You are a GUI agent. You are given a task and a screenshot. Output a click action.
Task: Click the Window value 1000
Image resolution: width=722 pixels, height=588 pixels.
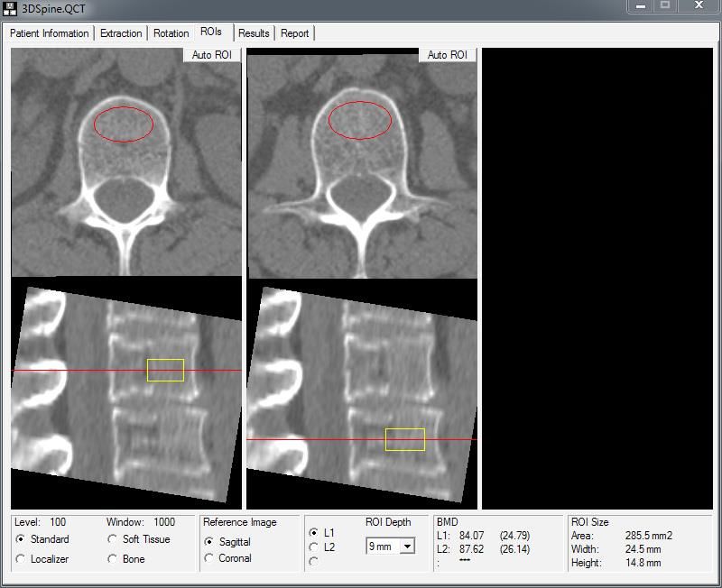click(164, 522)
